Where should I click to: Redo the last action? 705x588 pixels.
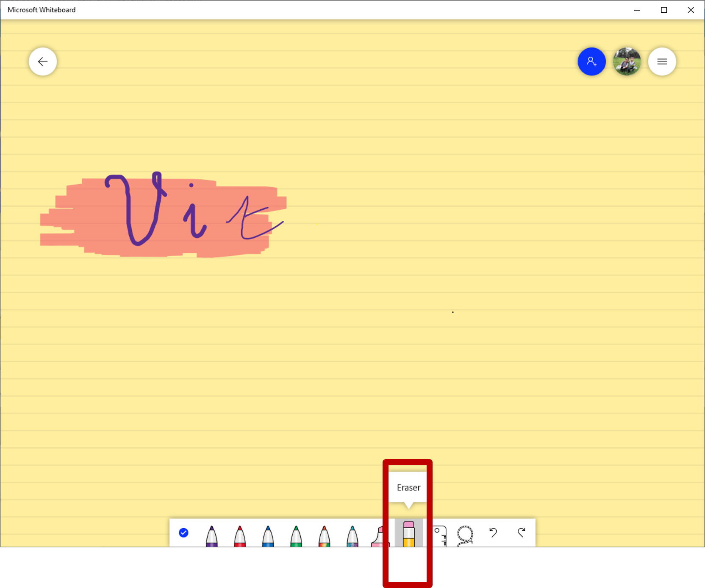pyautogui.click(x=521, y=533)
